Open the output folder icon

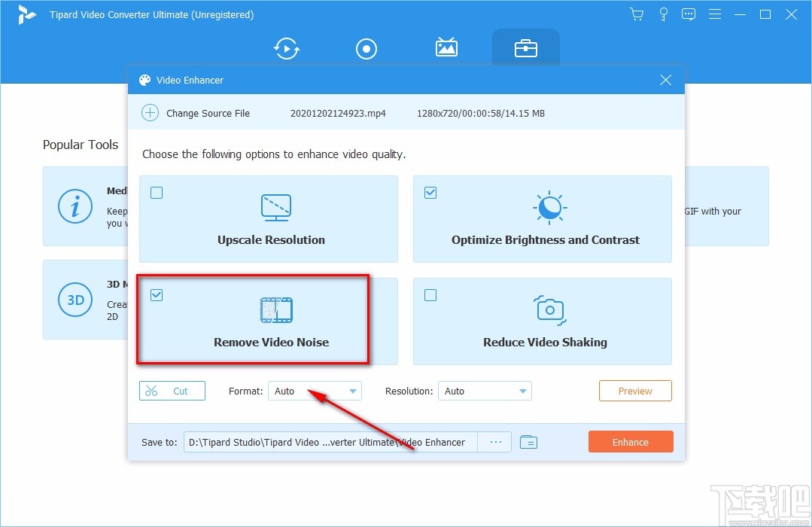[528, 442]
